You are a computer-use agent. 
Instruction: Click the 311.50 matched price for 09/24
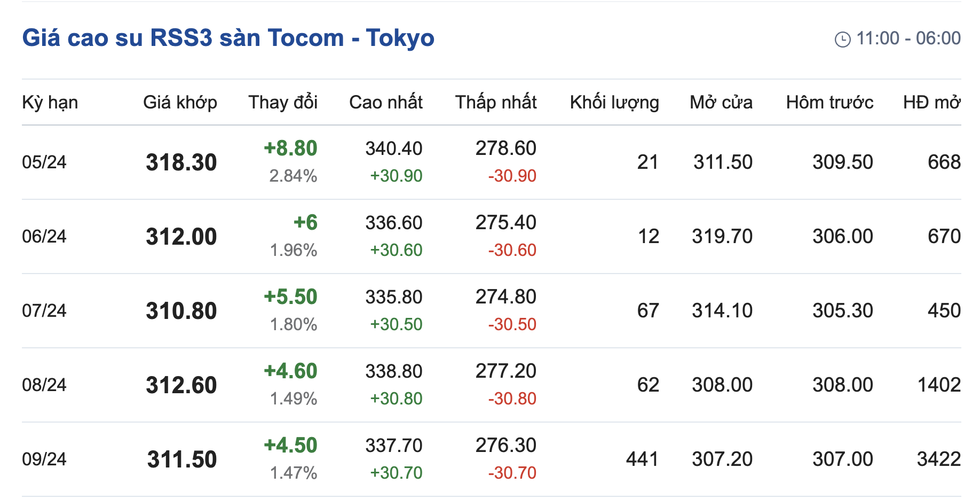(181, 459)
